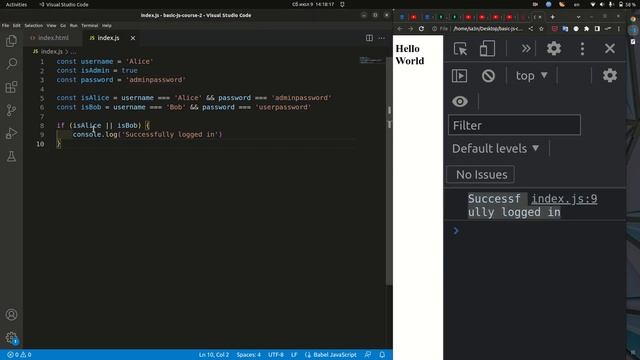Toggle the device toolbar in DevTools
The height and width of the screenshot is (360, 640).
click(487, 49)
